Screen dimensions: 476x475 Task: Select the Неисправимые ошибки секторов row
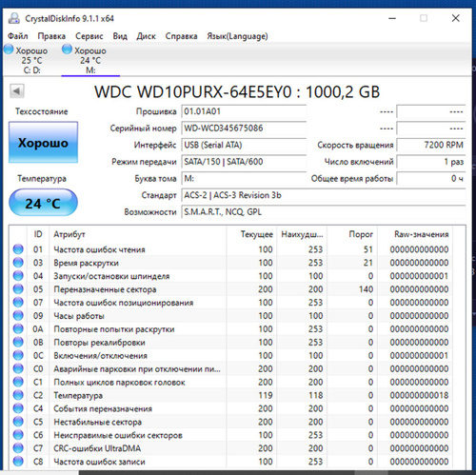pyautogui.click(x=231, y=435)
